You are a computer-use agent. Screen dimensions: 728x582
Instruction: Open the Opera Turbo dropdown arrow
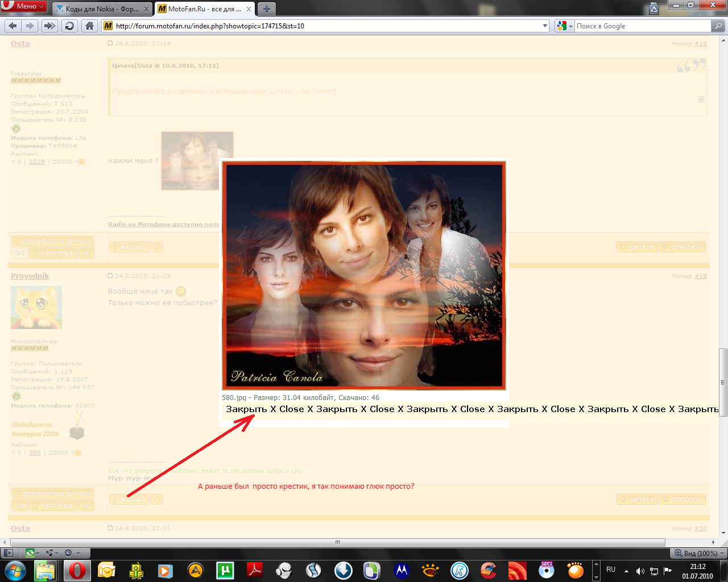pyautogui.click(x=78, y=553)
